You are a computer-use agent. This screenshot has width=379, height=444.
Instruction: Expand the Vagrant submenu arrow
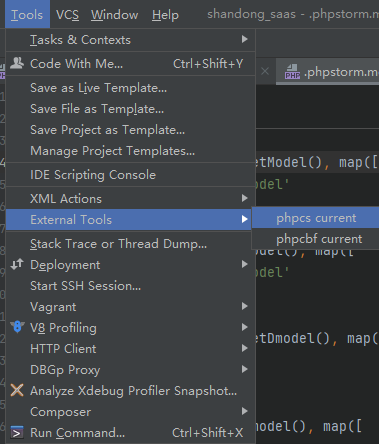click(x=245, y=306)
